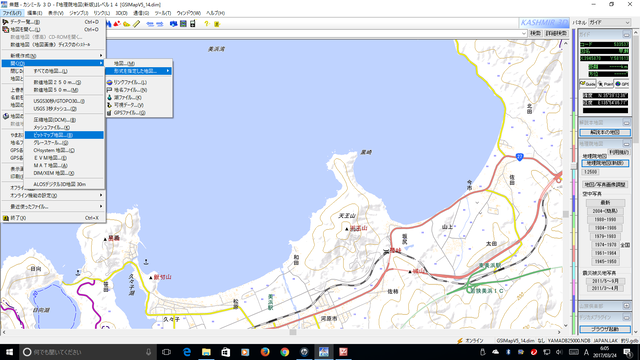Click the 1974-1978 aerial photo button
640x360 pixels.
(605, 244)
